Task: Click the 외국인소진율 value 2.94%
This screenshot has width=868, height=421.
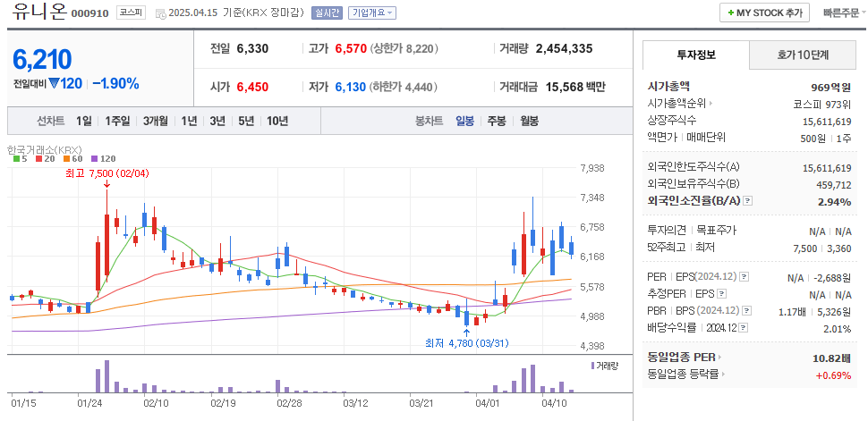Action: 834,202
